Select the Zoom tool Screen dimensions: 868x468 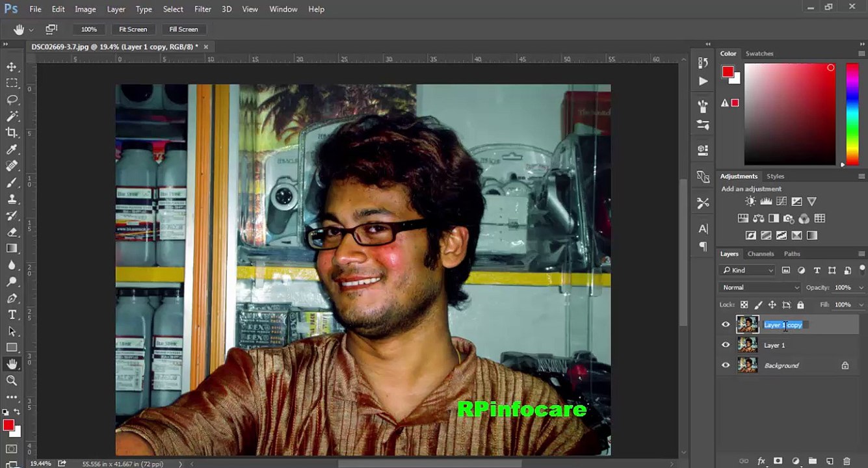point(12,381)
